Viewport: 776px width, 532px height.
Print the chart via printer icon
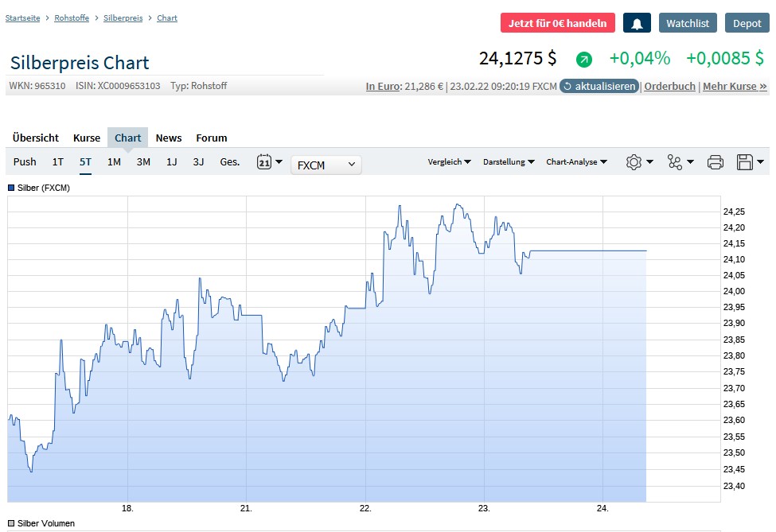point(716,162)
